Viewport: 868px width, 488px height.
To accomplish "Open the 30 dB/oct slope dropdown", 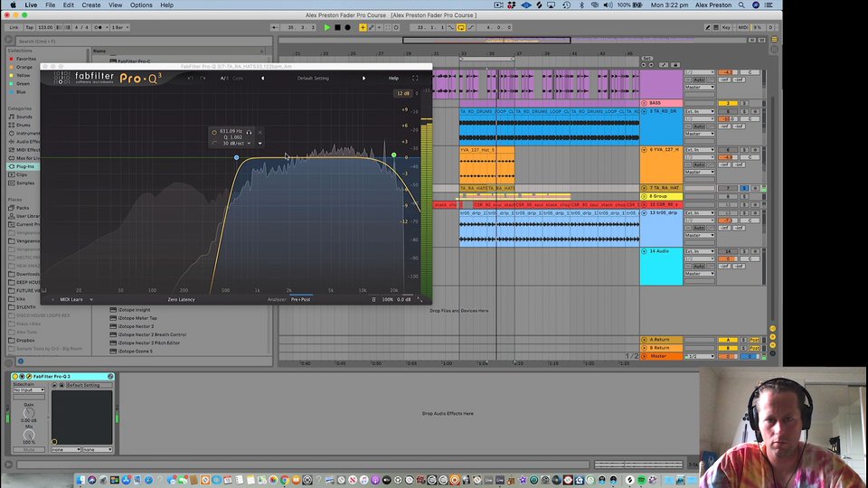I will click(x=237, y=144).
